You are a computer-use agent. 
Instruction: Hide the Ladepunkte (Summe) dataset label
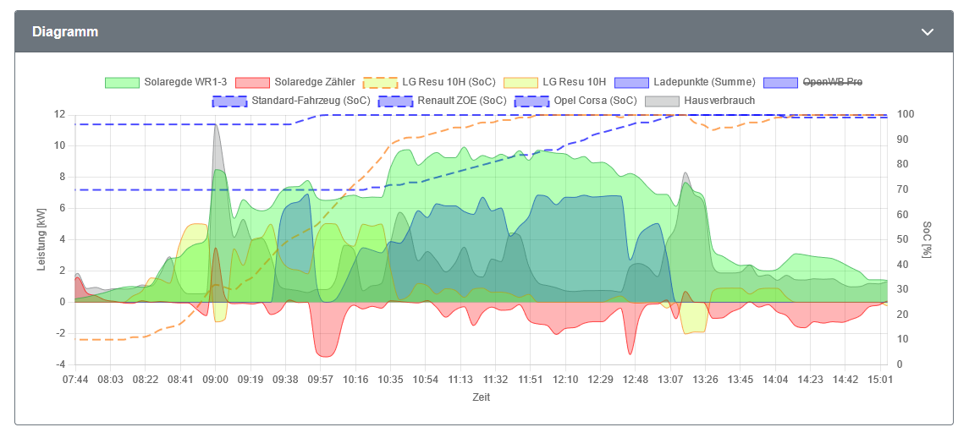click(704, 82)
